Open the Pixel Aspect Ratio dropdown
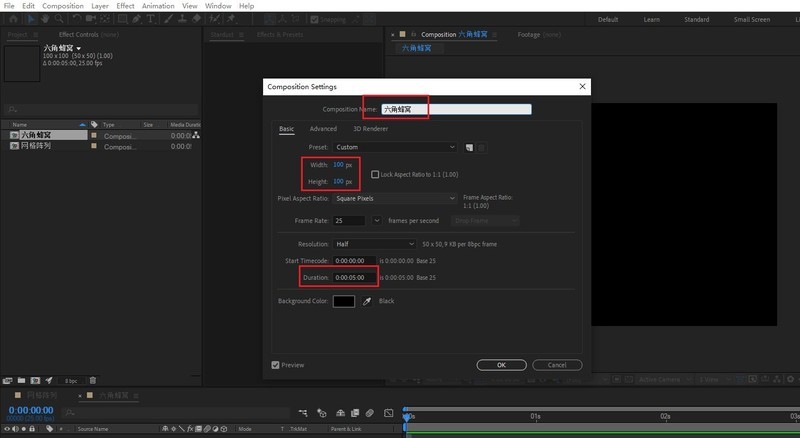800x438 pixels. 395,198
